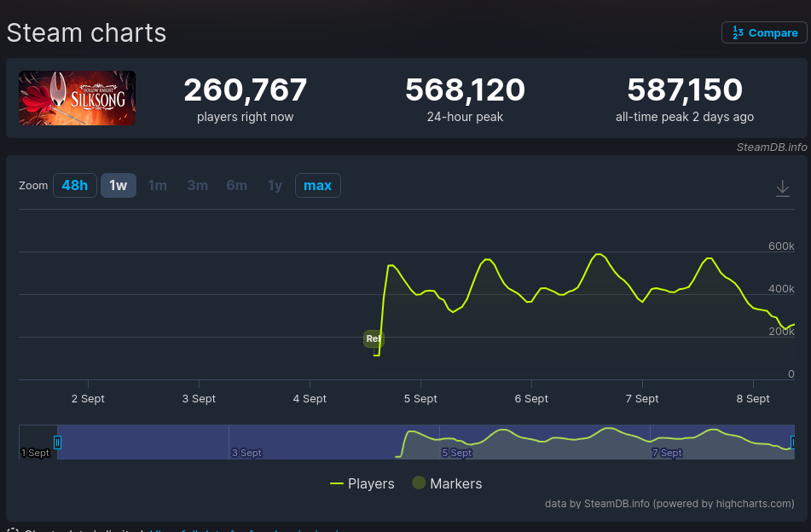The width and height of the screenshot is (811, 532).
Task: Click the Silksong game banner thumbnail
Action: 77,98
